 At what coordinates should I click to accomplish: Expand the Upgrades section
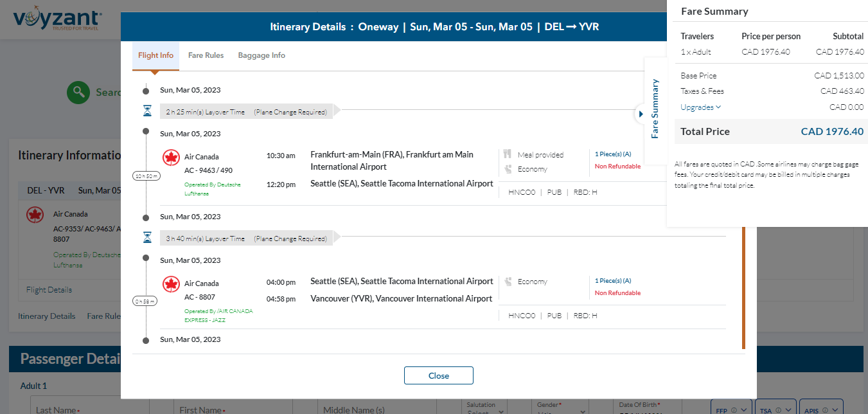[700, 107]
